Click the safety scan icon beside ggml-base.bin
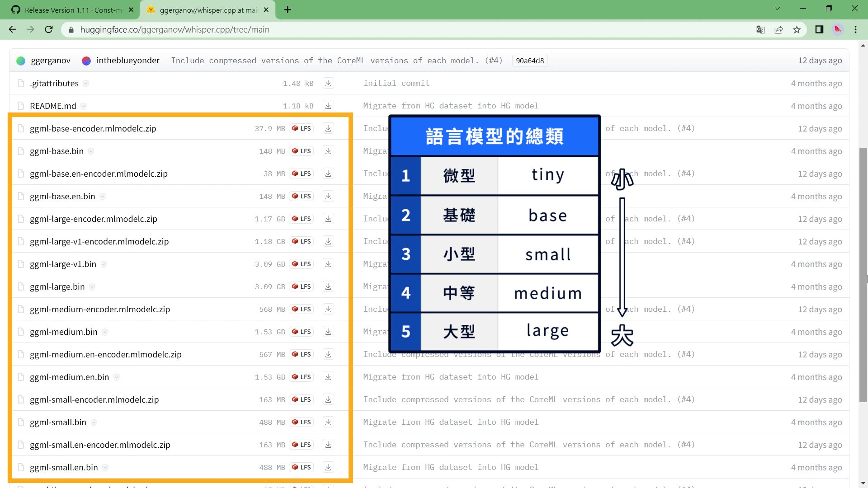The image size is (868, 488). coord(91,151)
